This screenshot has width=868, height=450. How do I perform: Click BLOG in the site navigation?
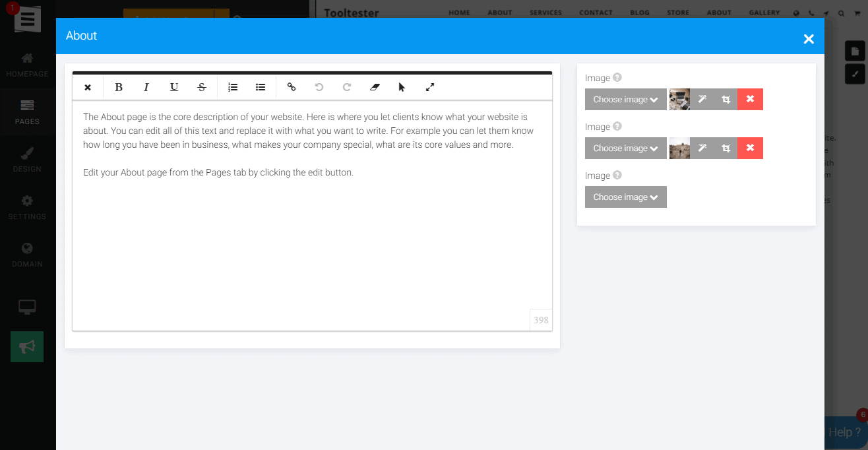pyautogui.click(x=640, y=13)
